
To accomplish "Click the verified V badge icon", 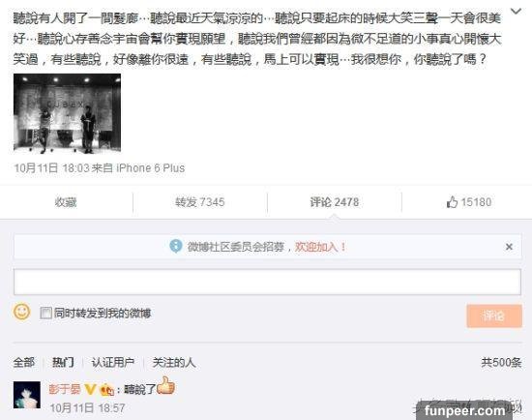I will 90,389.
